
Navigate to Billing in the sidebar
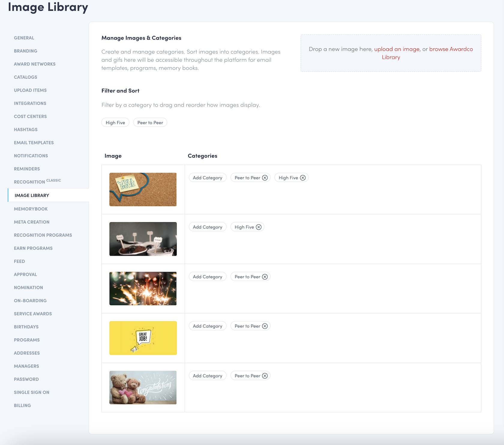[22, 405]
